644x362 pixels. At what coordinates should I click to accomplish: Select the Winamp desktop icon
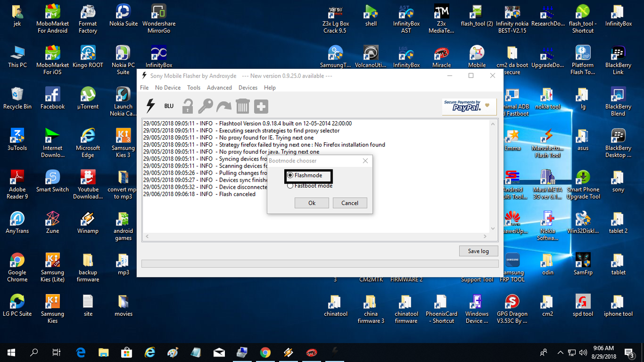(x=88, y=222)
